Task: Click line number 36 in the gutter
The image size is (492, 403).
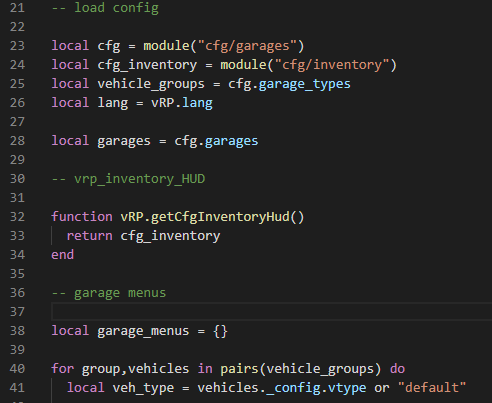Action: point(17,293)
